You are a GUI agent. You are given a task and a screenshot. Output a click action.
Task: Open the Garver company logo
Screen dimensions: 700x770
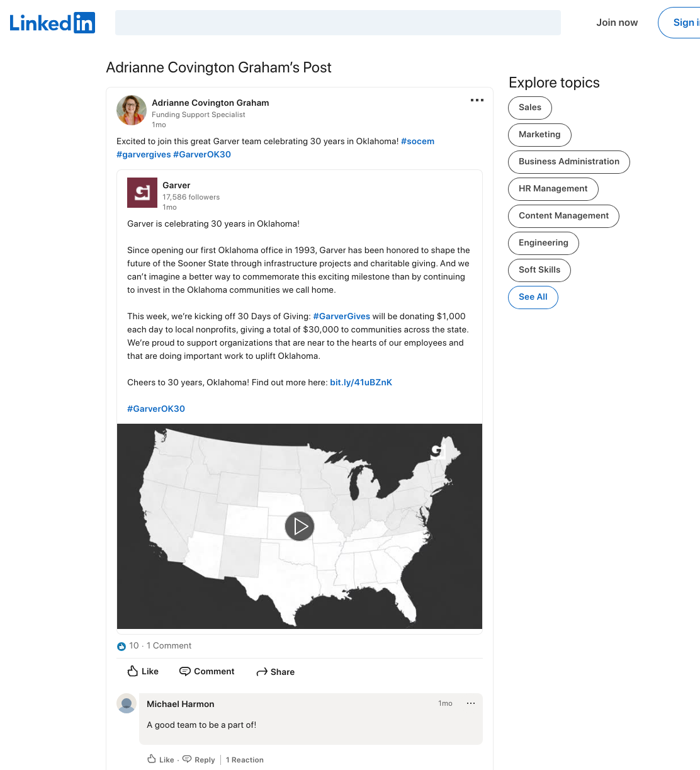click(x=142, y=193)
